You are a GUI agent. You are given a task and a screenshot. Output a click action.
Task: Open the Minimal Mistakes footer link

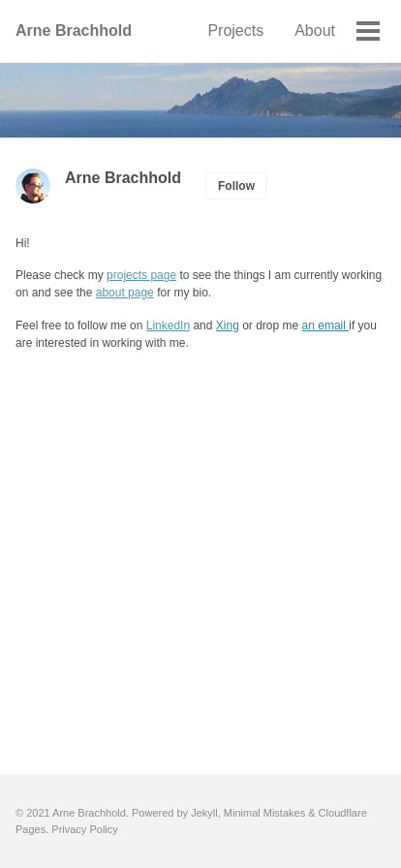(264, 813)
